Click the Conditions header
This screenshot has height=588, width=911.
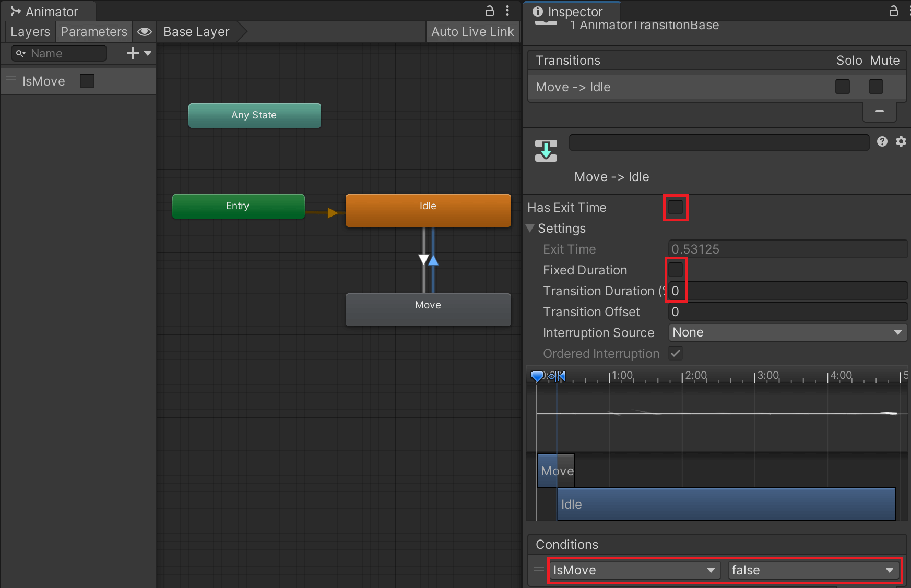pos(717,544)
